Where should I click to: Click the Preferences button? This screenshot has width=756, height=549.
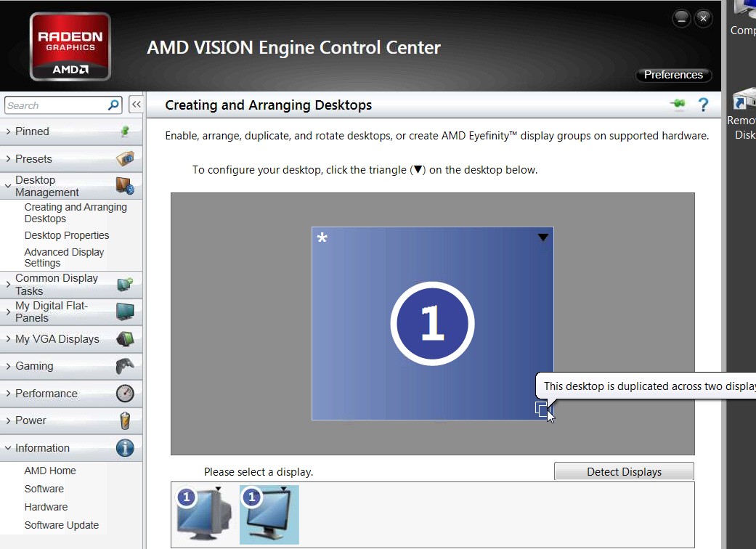pos(673,75)
